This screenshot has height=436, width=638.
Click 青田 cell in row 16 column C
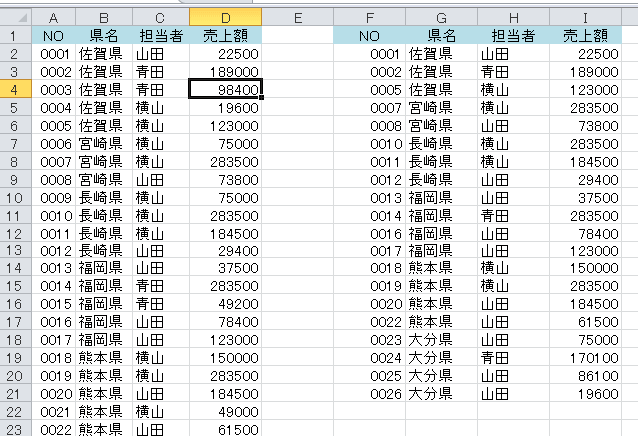161,304
